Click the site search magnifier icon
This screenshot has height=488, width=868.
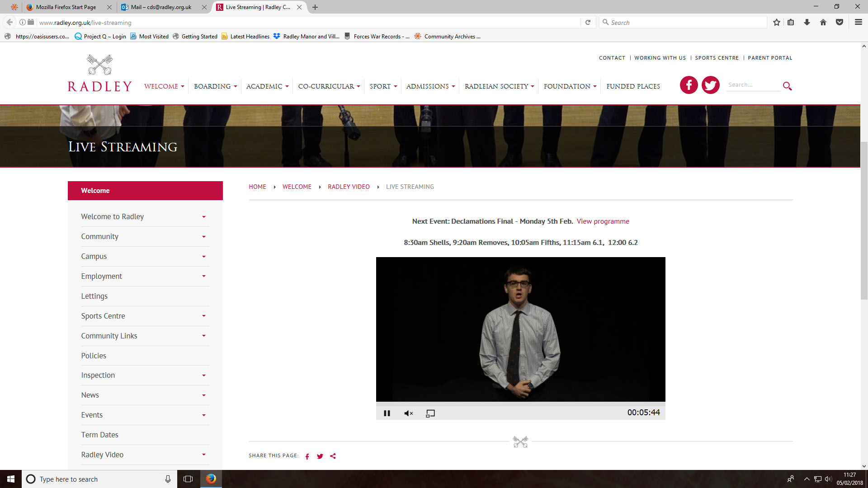pyautogui.click(x=787, y=86)
